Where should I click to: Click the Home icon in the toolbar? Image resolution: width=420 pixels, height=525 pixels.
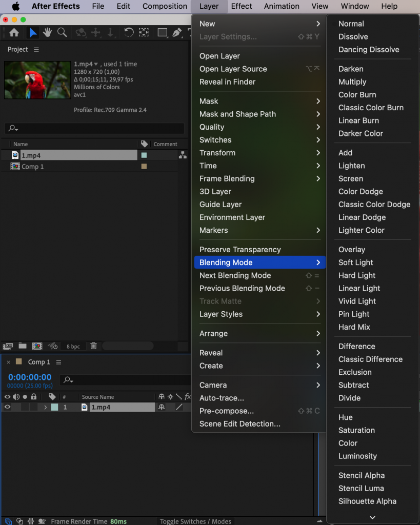14,32
